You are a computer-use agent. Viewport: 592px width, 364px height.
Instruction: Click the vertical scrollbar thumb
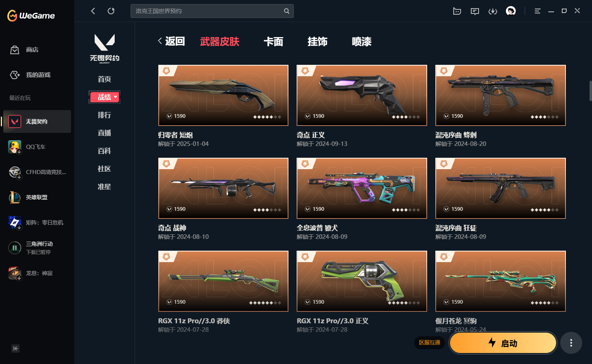tap(590, 90)
